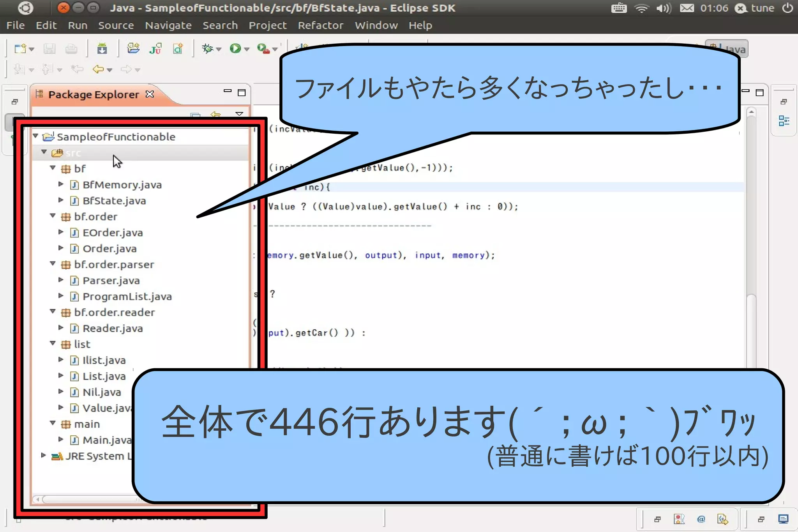Image resolution: width=798 pixels, height=532 pixels.
Task: Select Nil.java in the tree
Action: tap(102, 392)
